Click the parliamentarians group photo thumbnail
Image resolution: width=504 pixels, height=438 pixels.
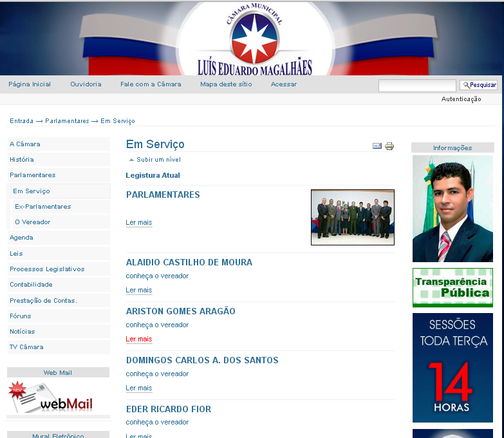pos(352,217)
